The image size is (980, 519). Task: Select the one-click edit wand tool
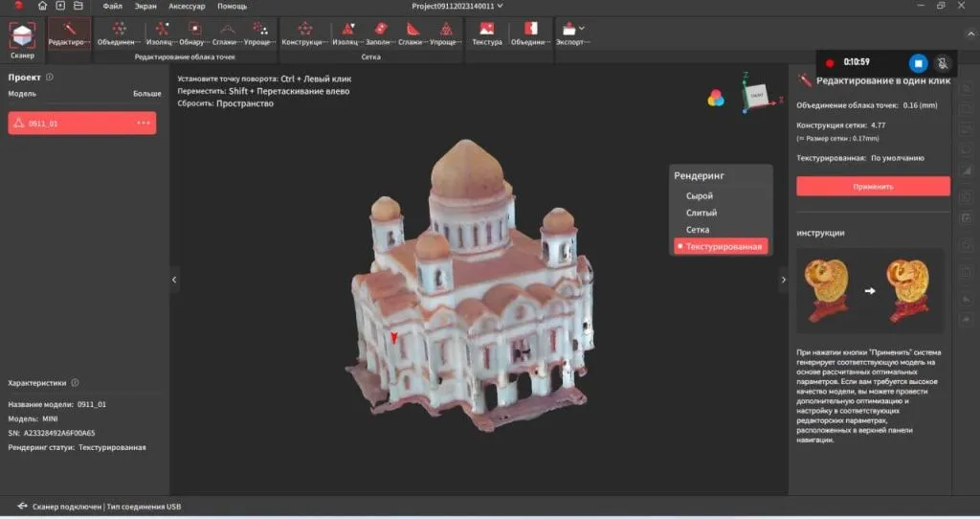69,34
